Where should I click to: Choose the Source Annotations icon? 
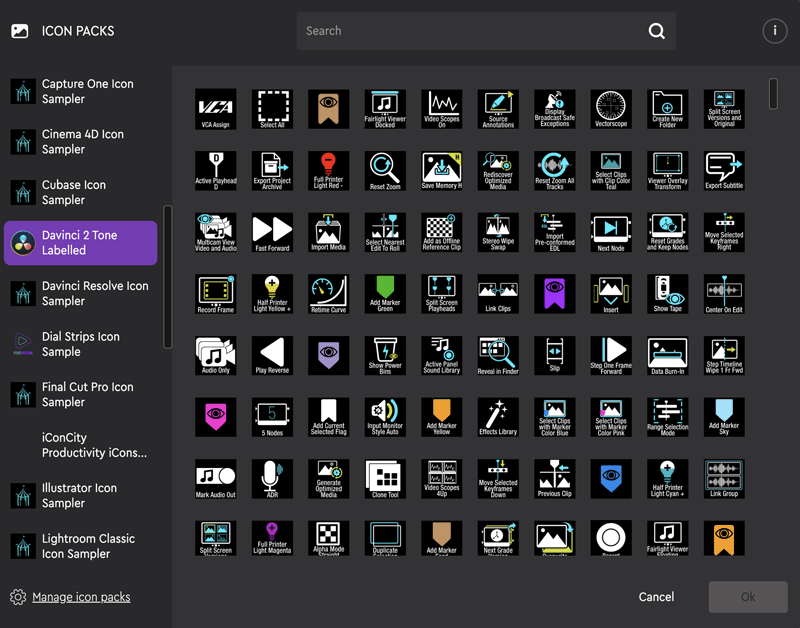[x=498, y=109]
